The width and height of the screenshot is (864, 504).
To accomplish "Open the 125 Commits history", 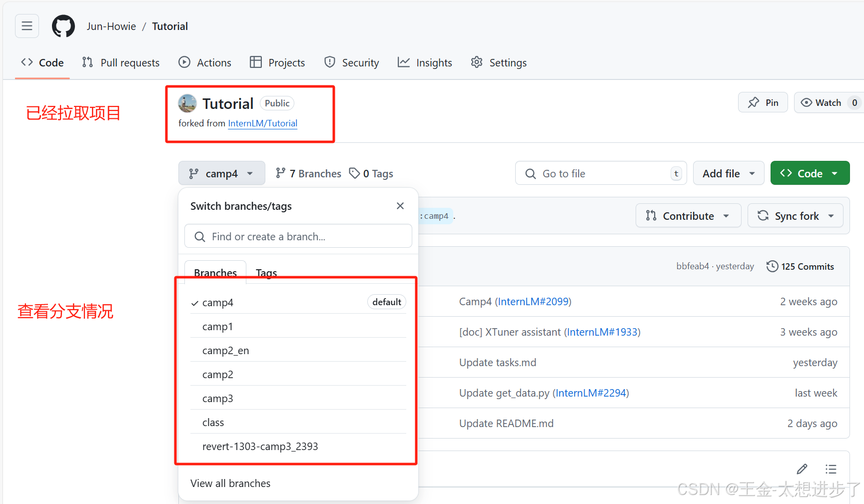I will (800, 266).
